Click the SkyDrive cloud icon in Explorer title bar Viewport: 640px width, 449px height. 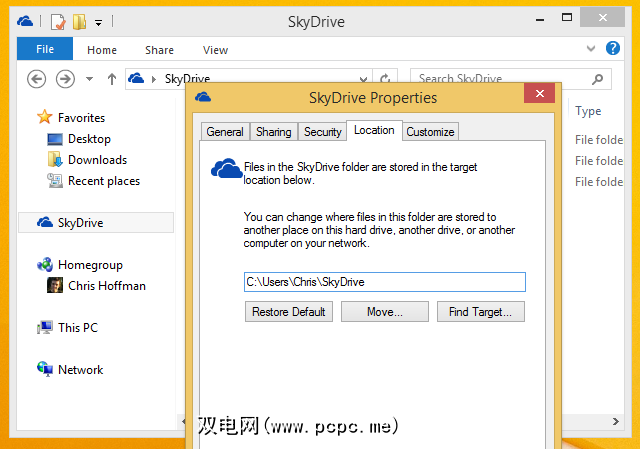pos(25,21)
